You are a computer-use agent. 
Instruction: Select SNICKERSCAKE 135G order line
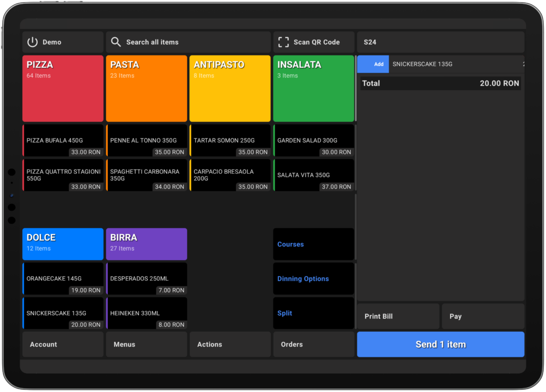tap(456, 64)
